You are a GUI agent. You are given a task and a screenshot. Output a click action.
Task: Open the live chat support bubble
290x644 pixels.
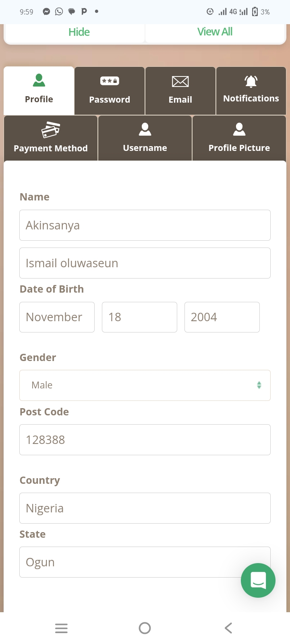258,580
